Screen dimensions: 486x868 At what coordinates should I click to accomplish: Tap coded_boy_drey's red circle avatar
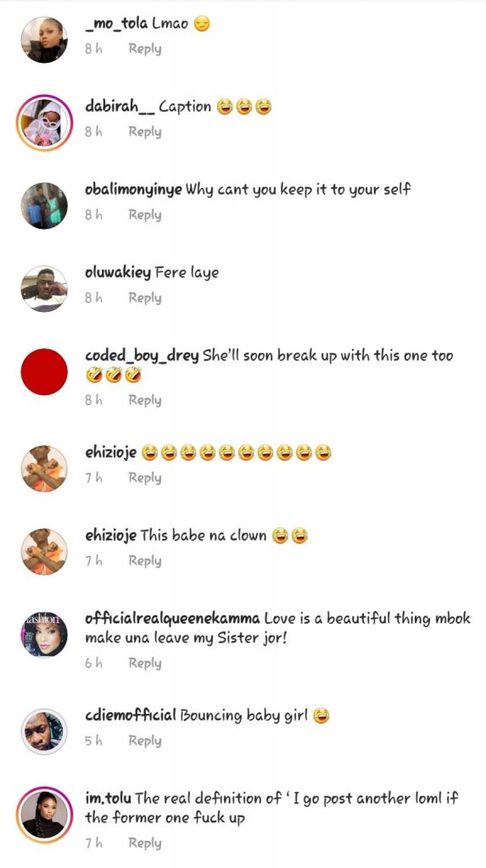44,371
